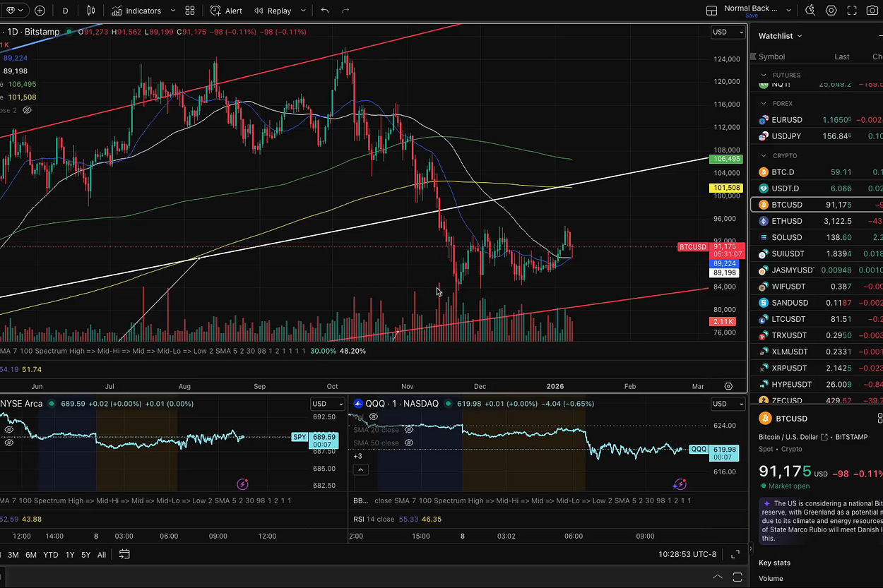
Task: Click the yellow 101,508 price label
Action: point(726,188)
